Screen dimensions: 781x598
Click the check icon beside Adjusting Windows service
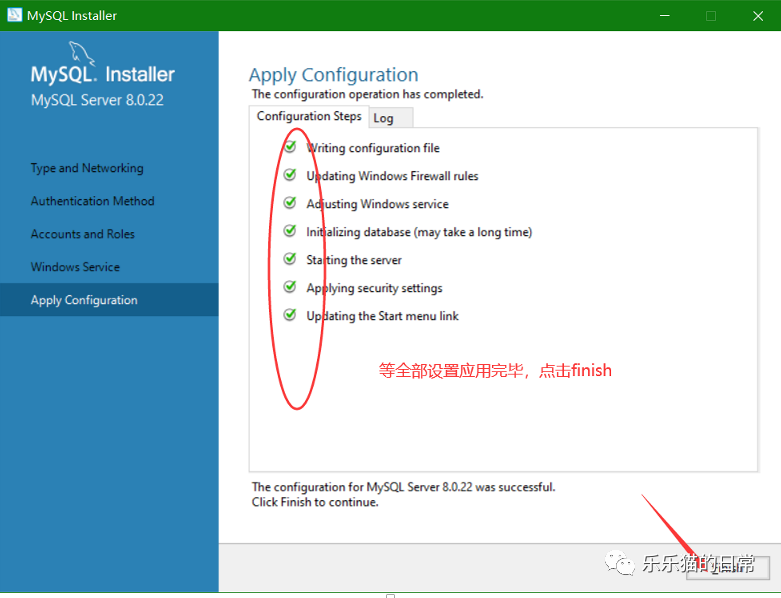290,203
